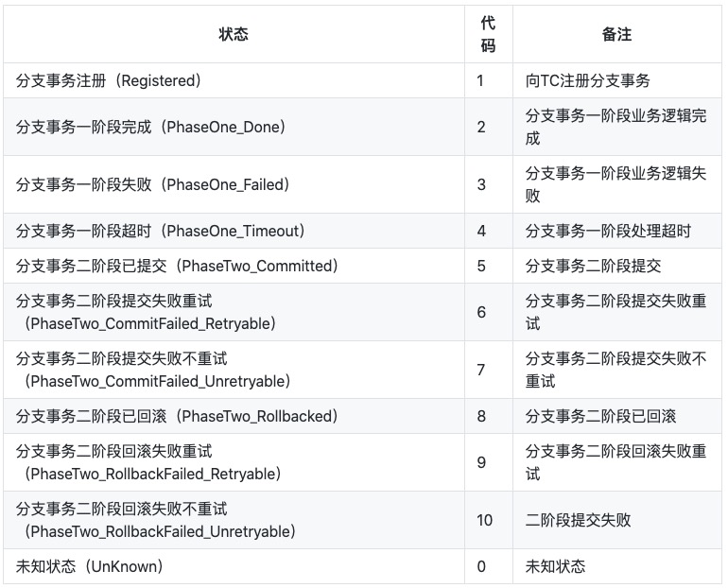Select the 二阶段提交失败 remark cell

click(617, 520)
